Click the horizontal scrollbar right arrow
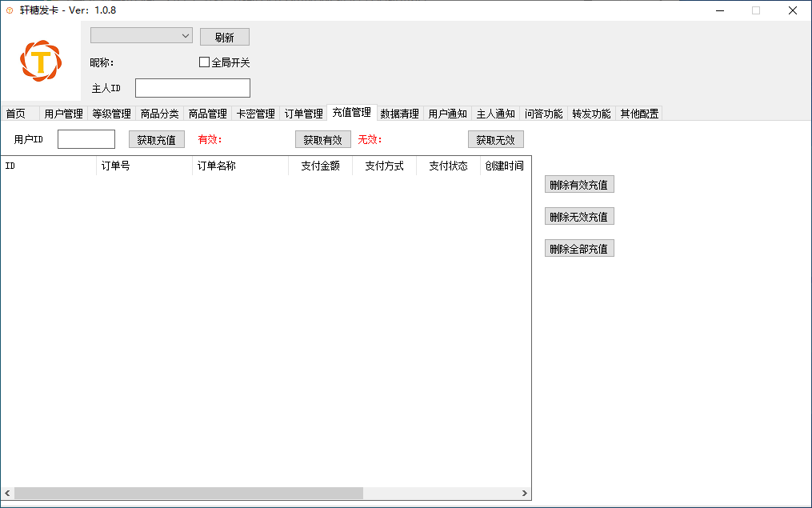 click(x=525, y=493)
